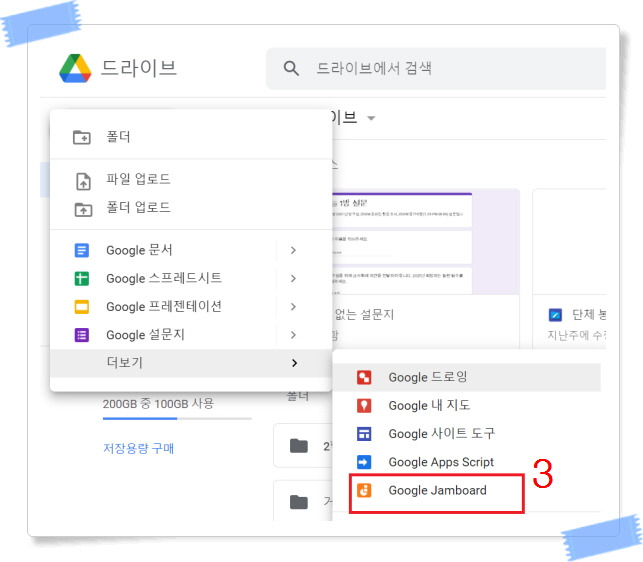Expand Google 스프레드시트 submenu arrow

pos(293,279)
